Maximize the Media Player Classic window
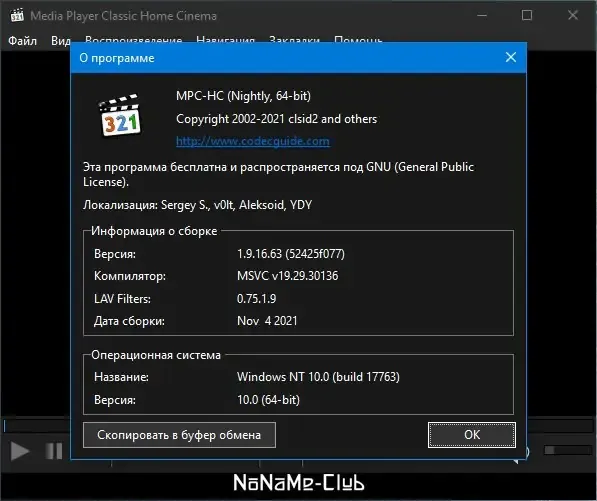This screenshot has height=501, width=597. [527, 16]
